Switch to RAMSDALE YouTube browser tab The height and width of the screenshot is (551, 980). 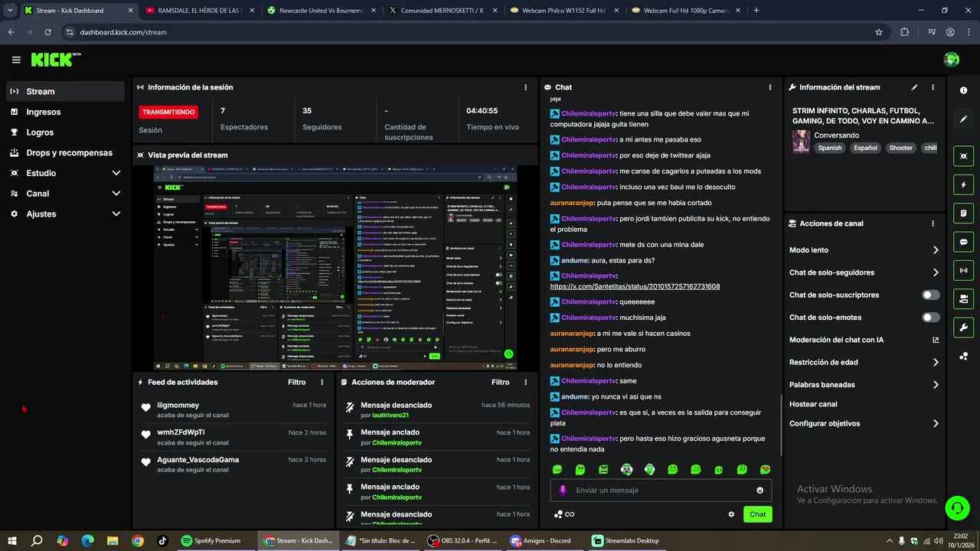pos(200,10)
